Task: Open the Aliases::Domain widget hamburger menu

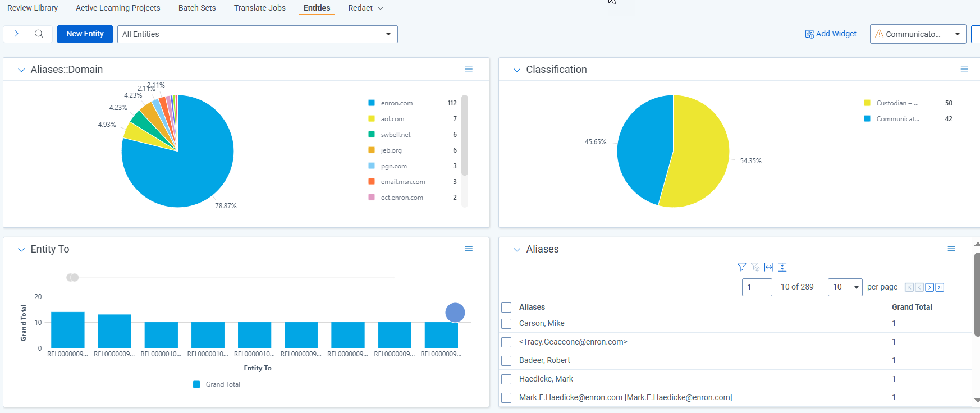Action: coord(469,69)
